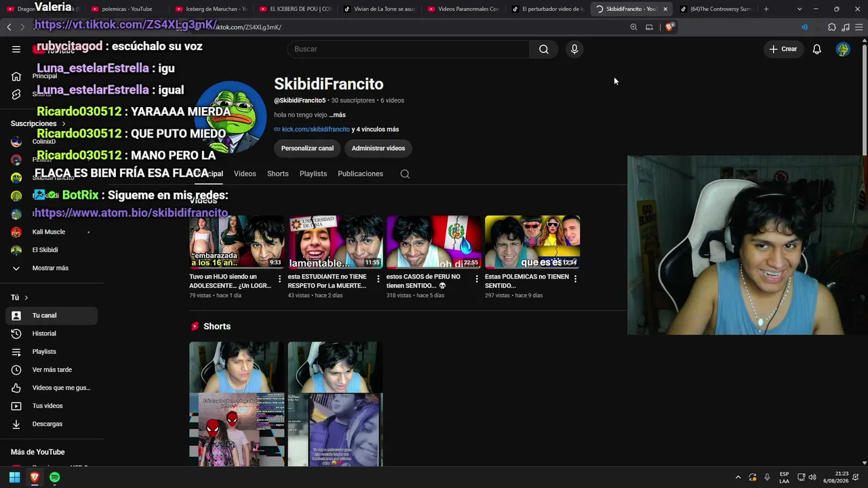Viewport: 868px width, 488px height.
Task: Click the Buscar search field
Action: click(x=408, y=49)
